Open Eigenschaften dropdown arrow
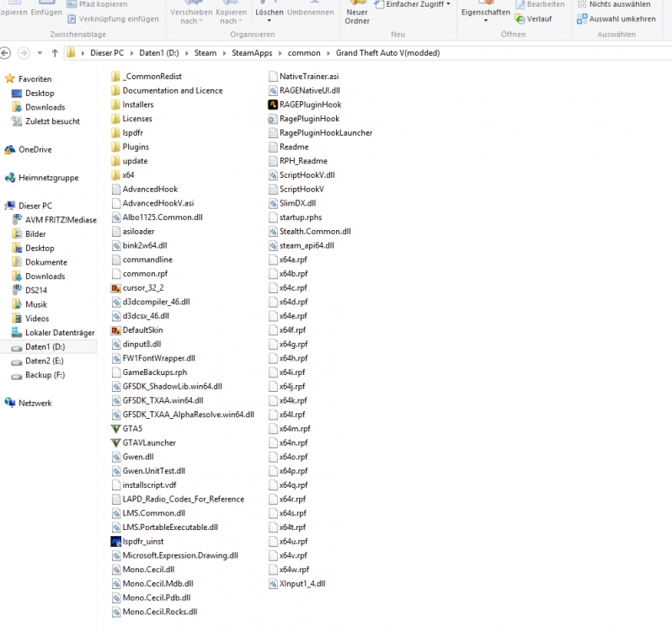Image resolution: width=672 pixels, height=632 pixels. [x=486, y=20]
